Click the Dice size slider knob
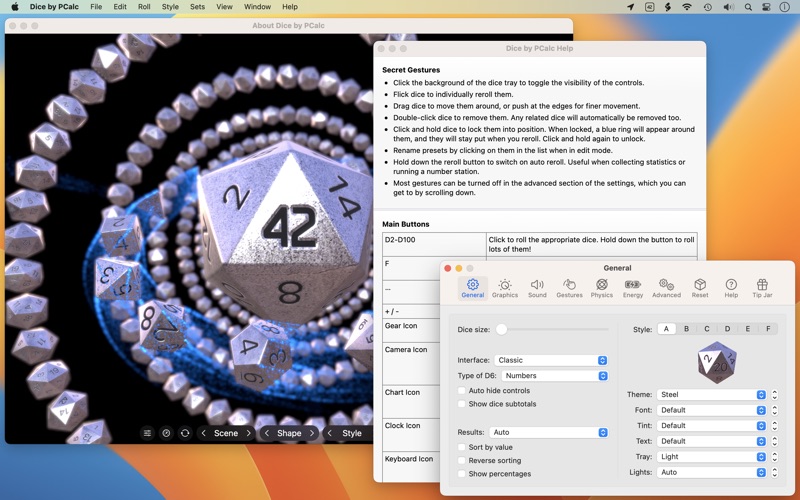The width and height of the screenshot is (800, 500). coord(502,330)
